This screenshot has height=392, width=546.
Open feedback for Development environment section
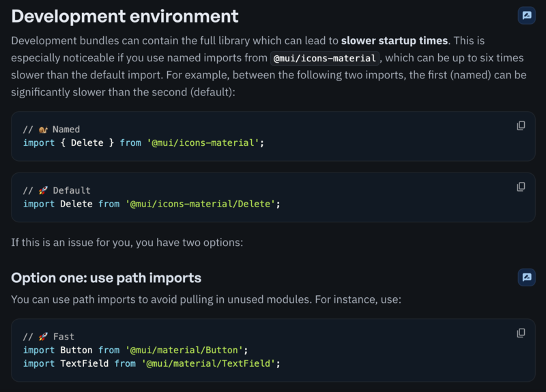point(526,16)
